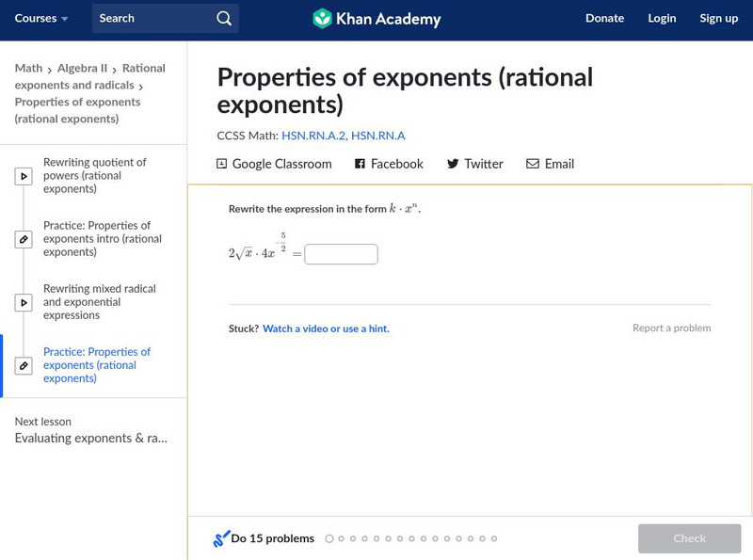This screenshot has width=753, height=560.
Task: Click inside the answer input box
Action: click(x=341, y=254)
